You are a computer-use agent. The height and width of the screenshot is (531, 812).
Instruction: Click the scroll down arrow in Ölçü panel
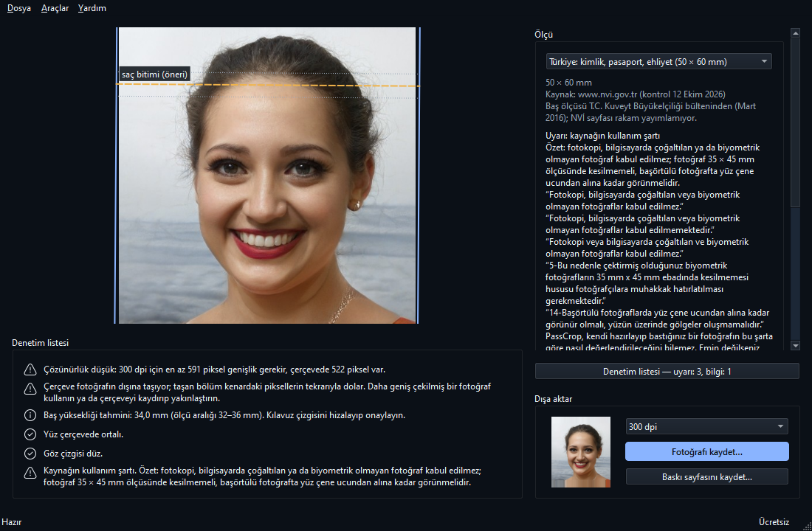(x=796, y=345)
